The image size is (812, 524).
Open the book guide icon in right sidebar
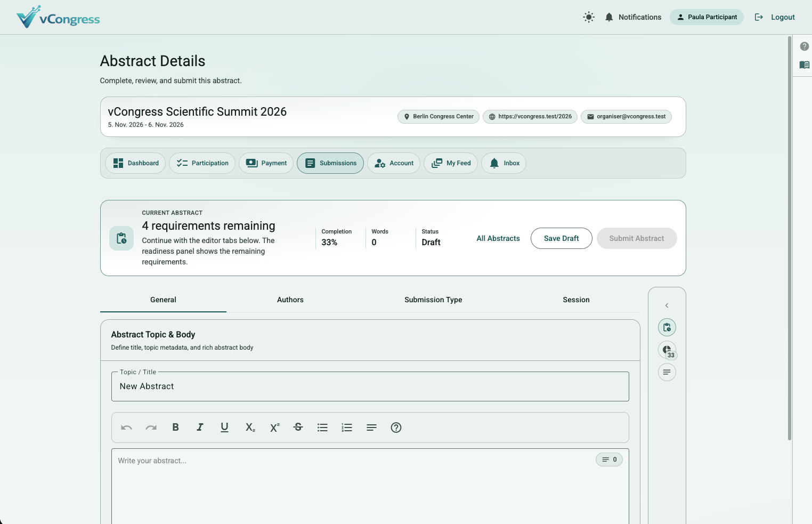[x=805, y=65]
